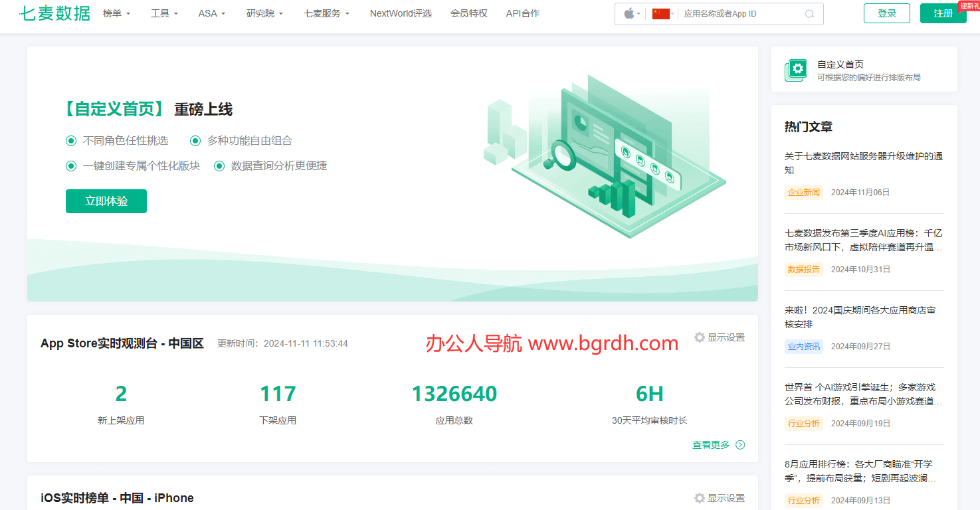Screen dimensions: 980x510
Task: Click the 自定义首页 card title
Action: click(x=840, y=64)
